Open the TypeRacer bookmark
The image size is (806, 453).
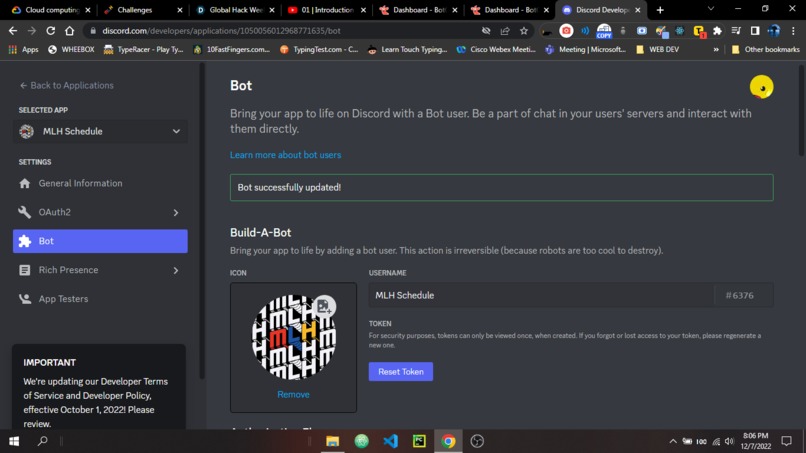(143, 49)
